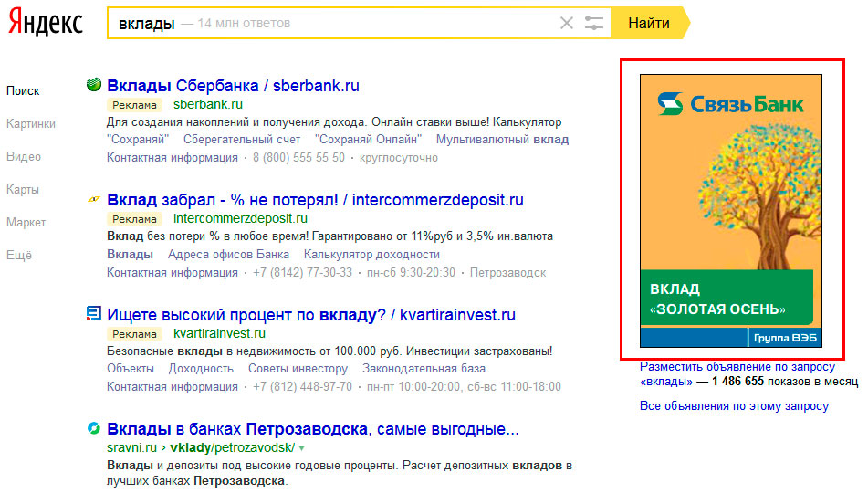Open the "Сохраняй" sitelink
868x493 pixels.
138,140
